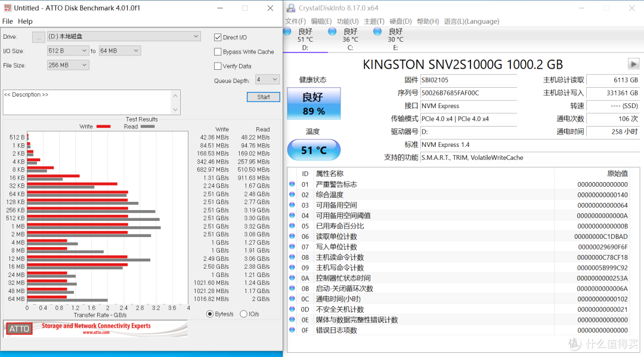Click the status dot of attribute 01
This screenshot has height=357, width=644.
pyautogui.click(x=292, y=184)
